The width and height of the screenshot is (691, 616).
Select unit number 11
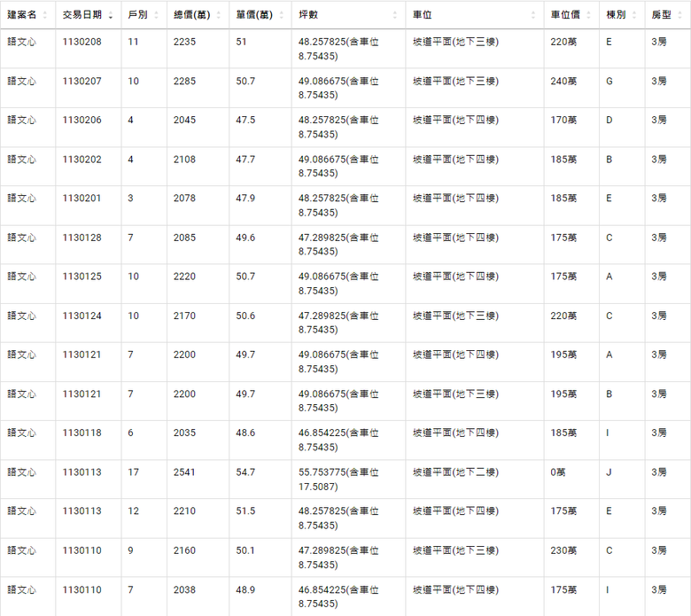pos(133,42)
